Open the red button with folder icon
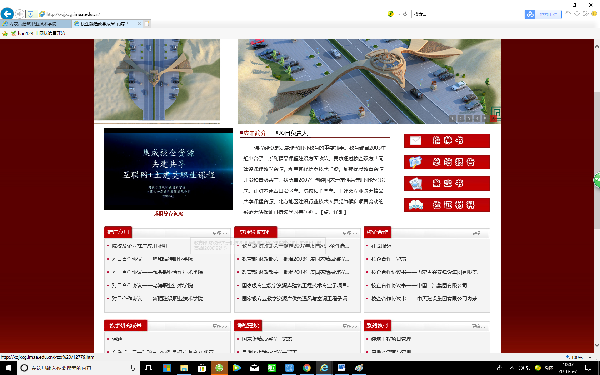600x375 pixels. coord(447,162)
